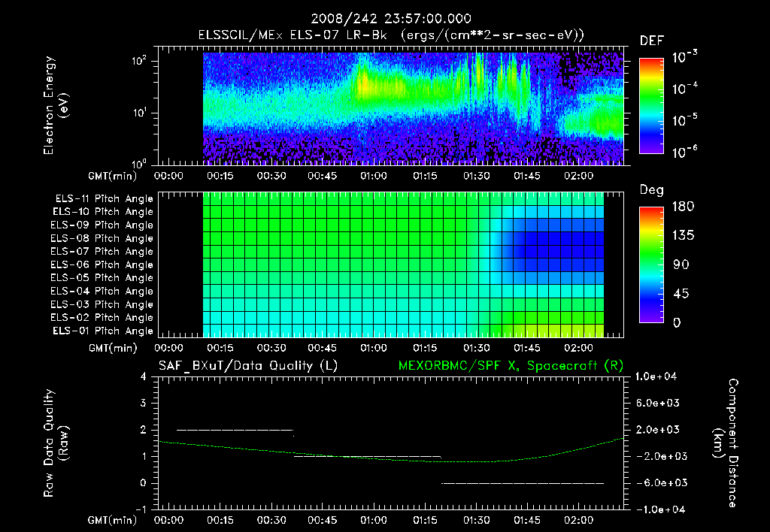Click the Electron Energy (eV) axis label
The image size is (770, 532).
pyautogui.click(x=56, y=105)
